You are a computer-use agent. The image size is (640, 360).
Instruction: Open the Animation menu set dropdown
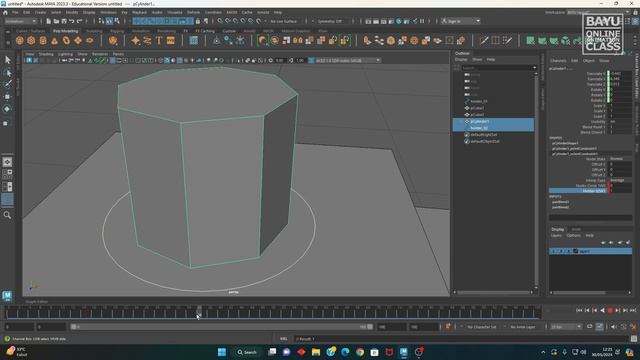pyautogui.click(x=20, y=21)
